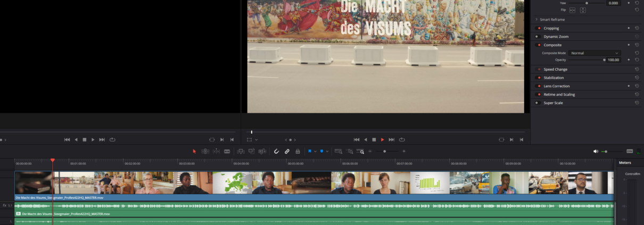Click Match Frame icon in source viewer
This screenshot has height=225, width=644.
click(212, 139)
